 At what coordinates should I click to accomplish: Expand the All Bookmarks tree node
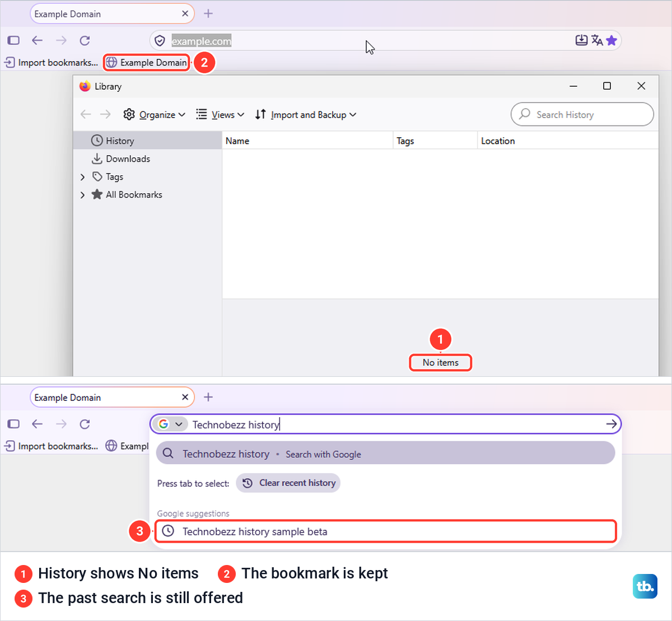pyautogui.click(x=82, y=195)
